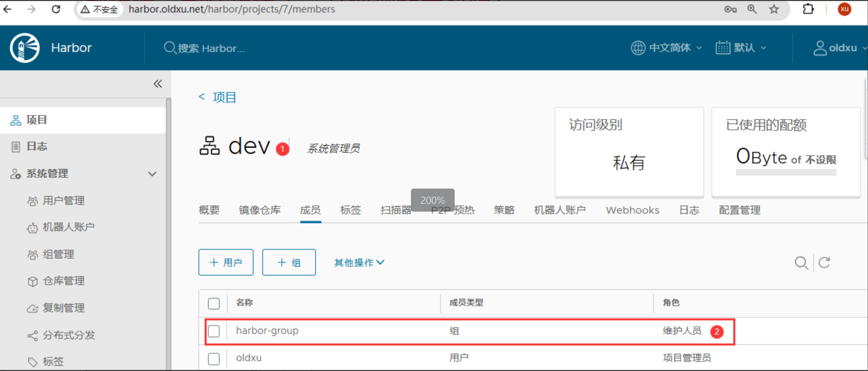Check the oldxu member checkbox

pos(214,358)
